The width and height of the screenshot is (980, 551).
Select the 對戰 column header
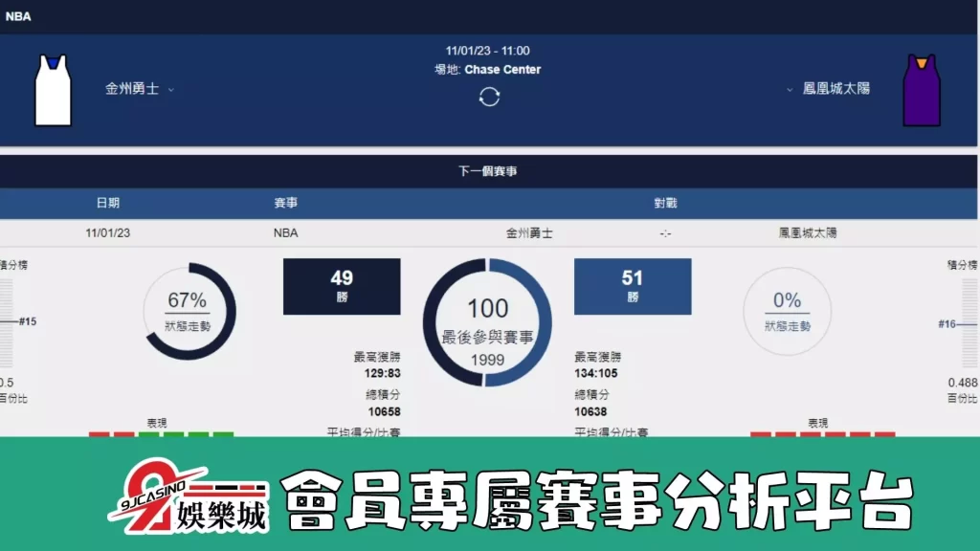665,203
